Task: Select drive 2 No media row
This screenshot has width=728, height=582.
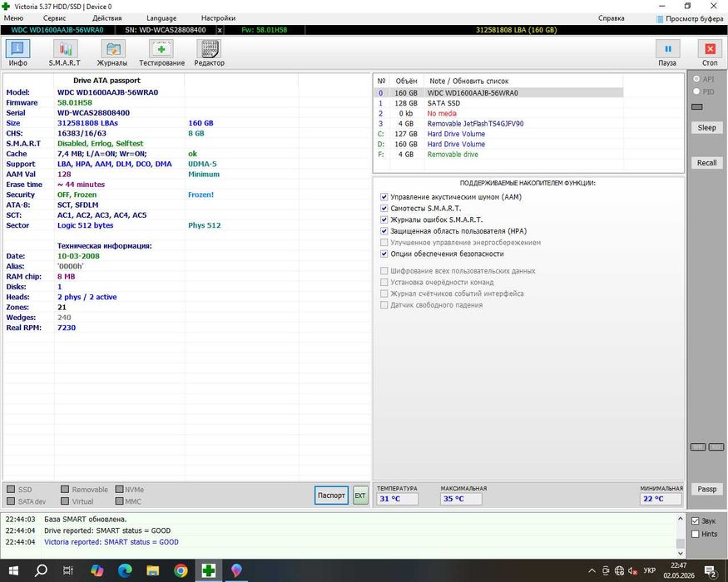Action: click(498, 113)
